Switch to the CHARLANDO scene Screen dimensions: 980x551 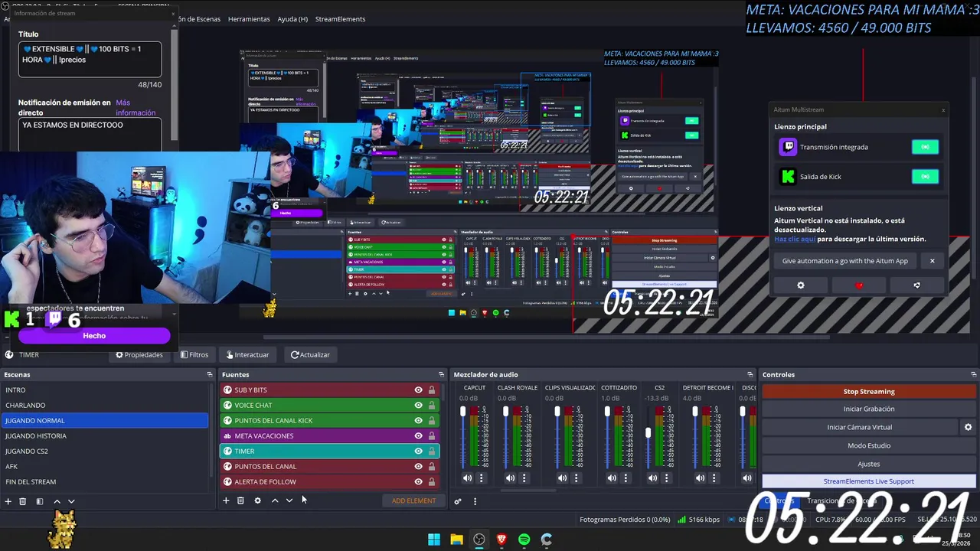105,405
